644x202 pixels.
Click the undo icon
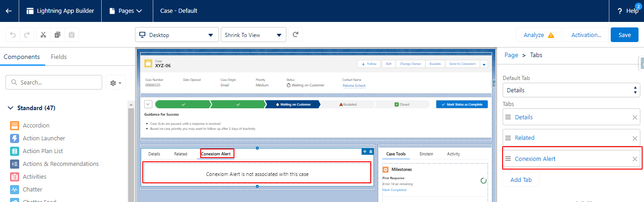13,35
